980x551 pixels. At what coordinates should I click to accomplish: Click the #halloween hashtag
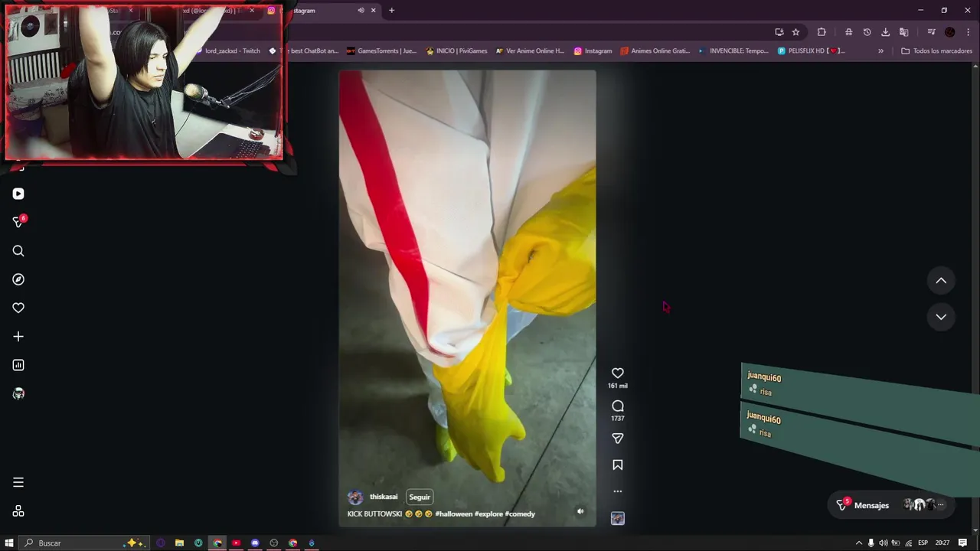pyautogui.click(x=454, y=514)
